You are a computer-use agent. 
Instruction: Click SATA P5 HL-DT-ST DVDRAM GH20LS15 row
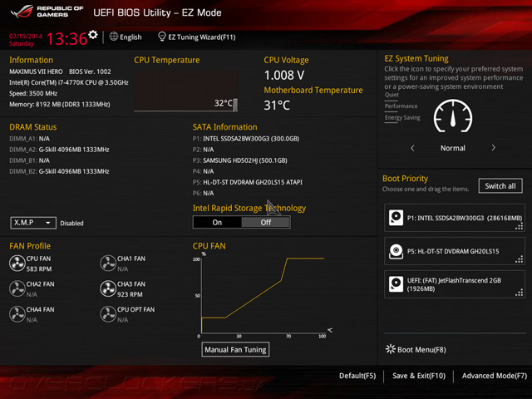[248, 182]
